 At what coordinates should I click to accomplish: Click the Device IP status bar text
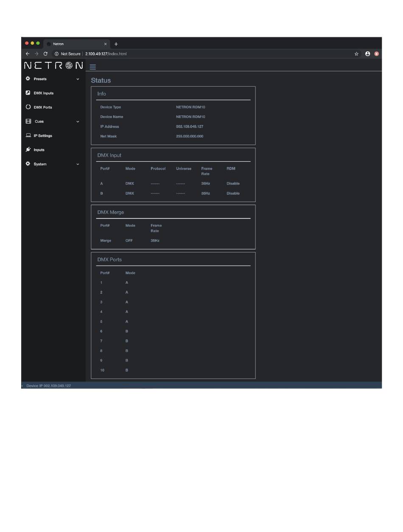pos(48,386)
